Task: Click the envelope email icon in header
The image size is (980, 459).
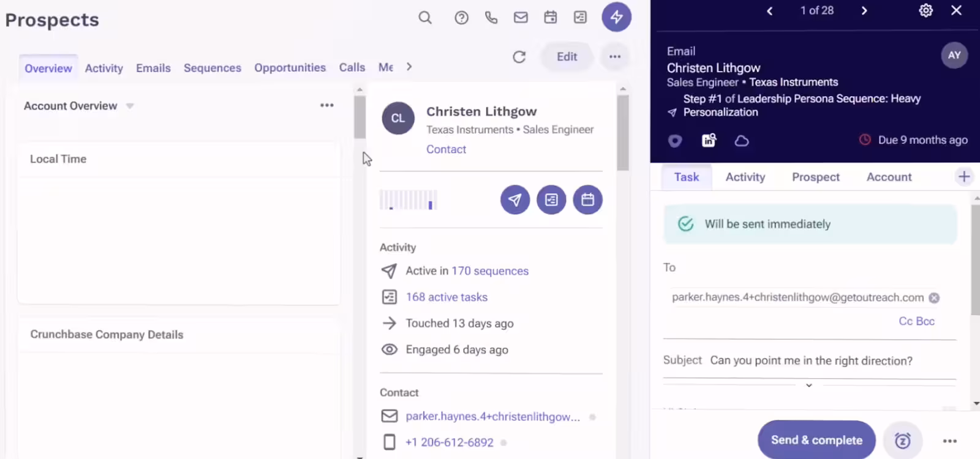Action: pos(521,18)
